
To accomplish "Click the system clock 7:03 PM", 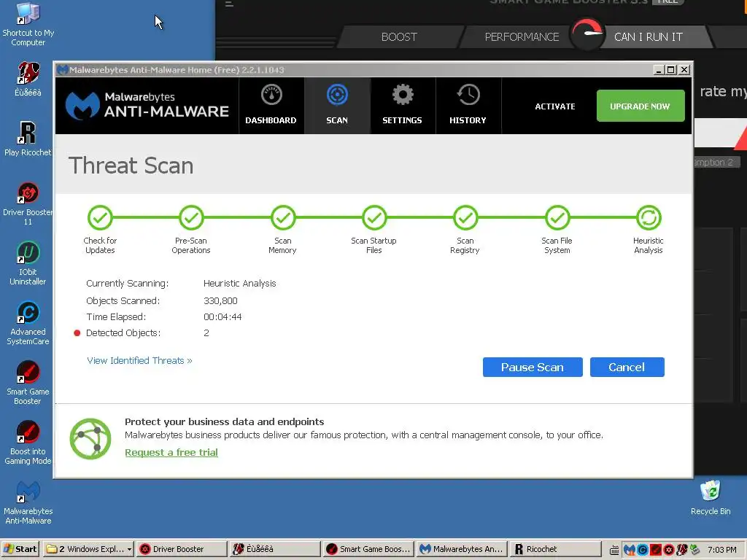I will tap(722, 550).
